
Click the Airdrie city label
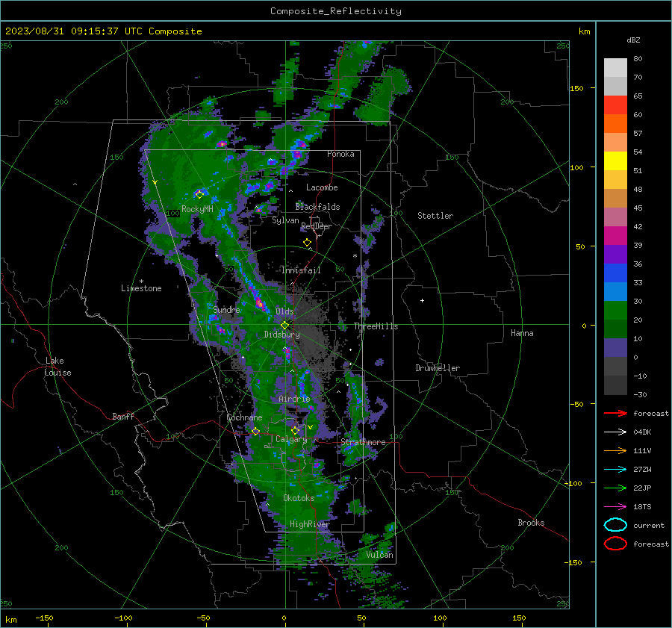[294, 399]
